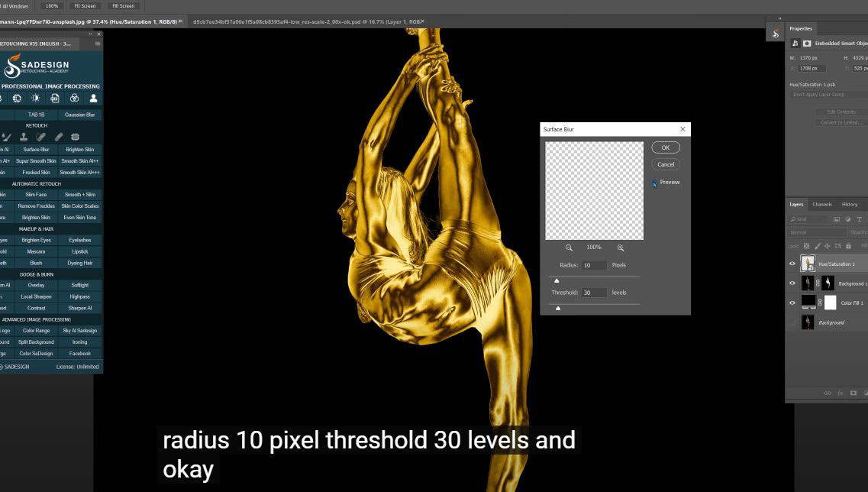Click the Fill Screen button
Image resolution: width=868 pixels, height=492 pixels.
(124, 5)
